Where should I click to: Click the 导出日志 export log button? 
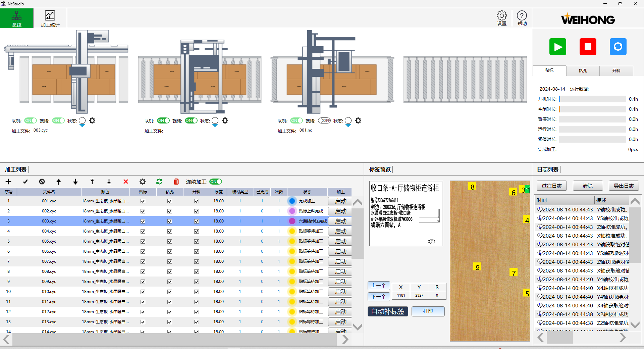click(624, 186)
